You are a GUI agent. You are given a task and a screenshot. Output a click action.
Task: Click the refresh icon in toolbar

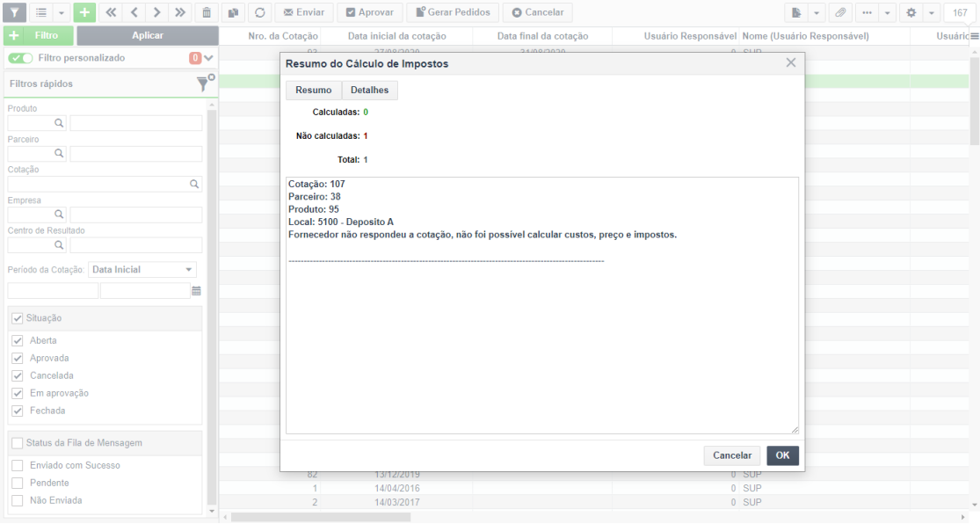pos(260,12)
